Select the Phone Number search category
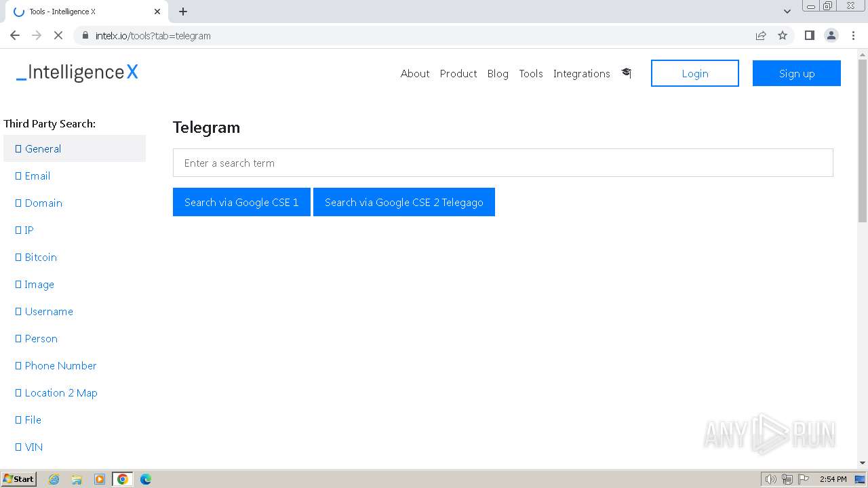Screen dimensions: 868x488 point(75,365)
